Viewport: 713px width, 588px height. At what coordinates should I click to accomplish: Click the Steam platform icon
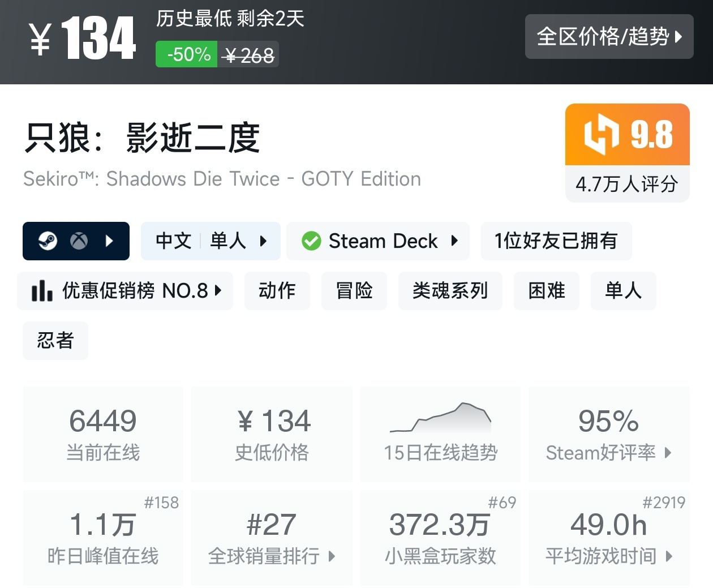pyautogui.click(x=48, y=241)
